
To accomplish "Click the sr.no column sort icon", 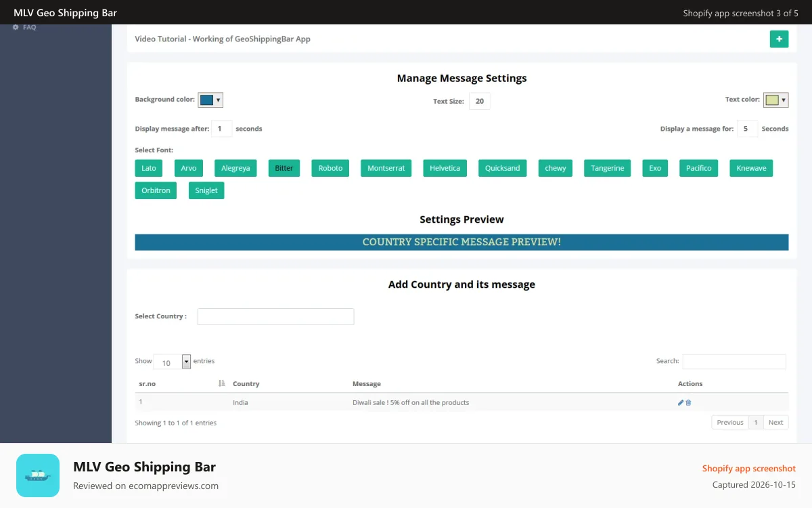I will [222, 383].
